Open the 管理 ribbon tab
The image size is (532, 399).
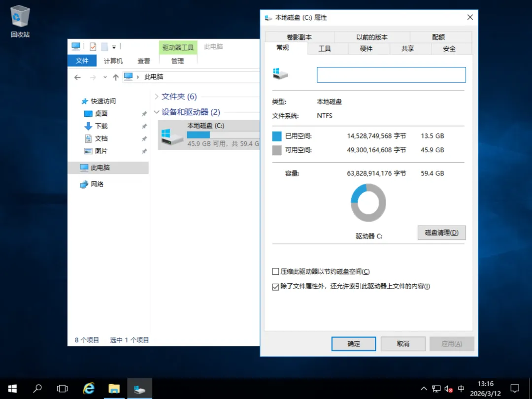177,61
